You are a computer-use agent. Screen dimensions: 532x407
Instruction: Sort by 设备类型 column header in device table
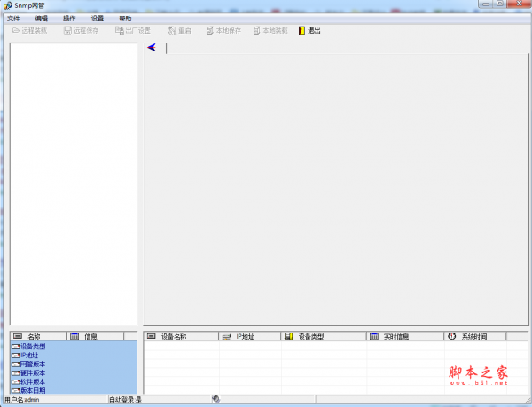(324, 336)
